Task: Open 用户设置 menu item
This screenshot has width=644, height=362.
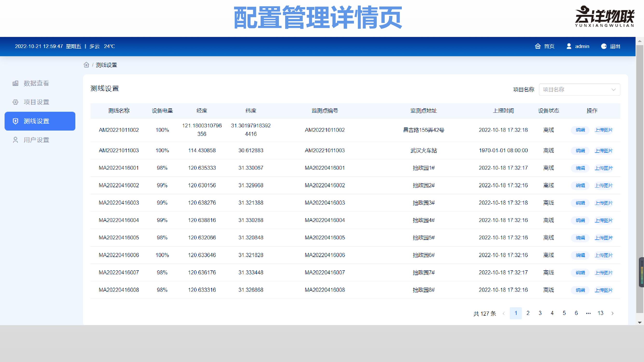Action: tap(36, 140)
